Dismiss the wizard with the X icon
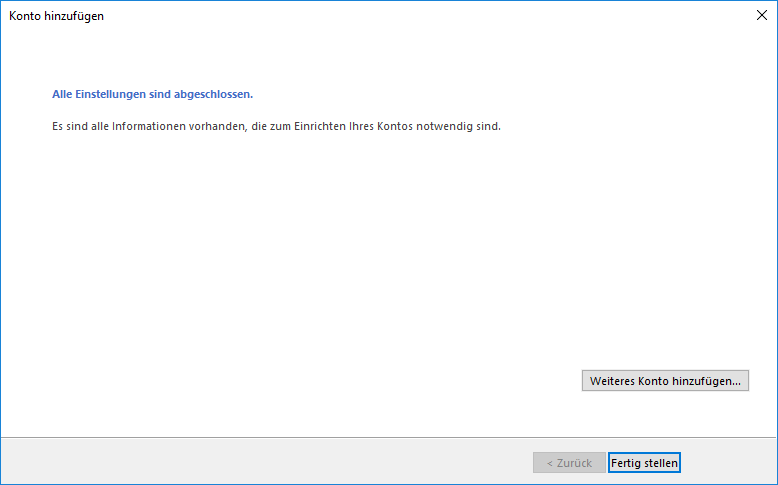Viewport: 778px width, 485px height. (x=761, y=15)
